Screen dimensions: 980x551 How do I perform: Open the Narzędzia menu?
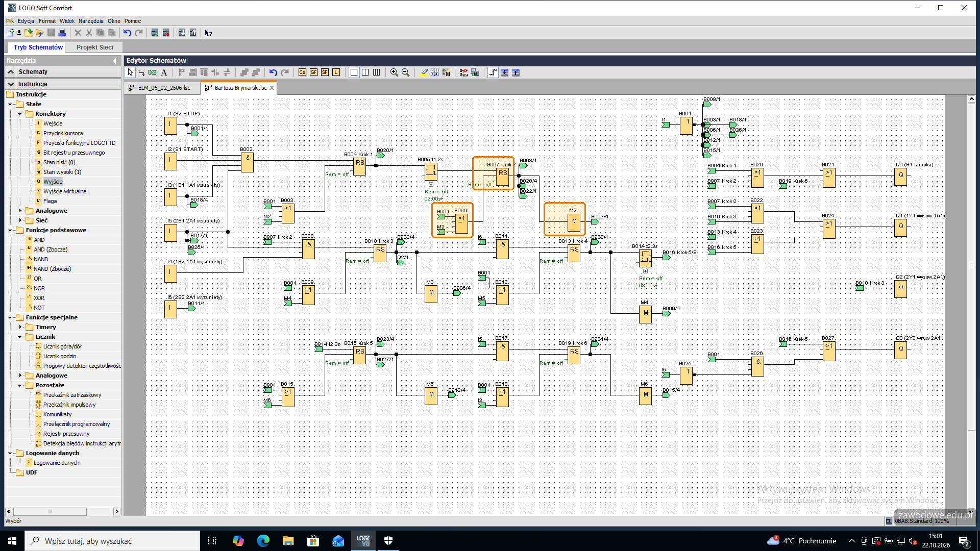pyautogui.click(x=91, y=21)
